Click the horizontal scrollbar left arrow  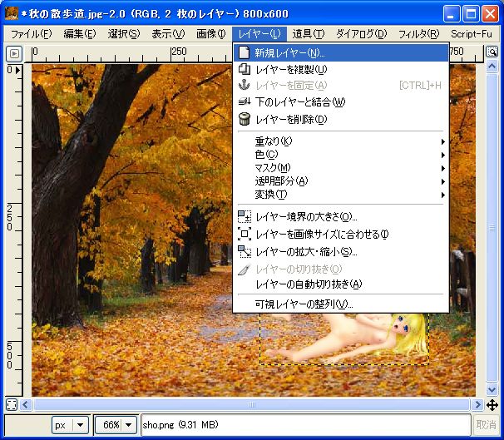[26, 404]
